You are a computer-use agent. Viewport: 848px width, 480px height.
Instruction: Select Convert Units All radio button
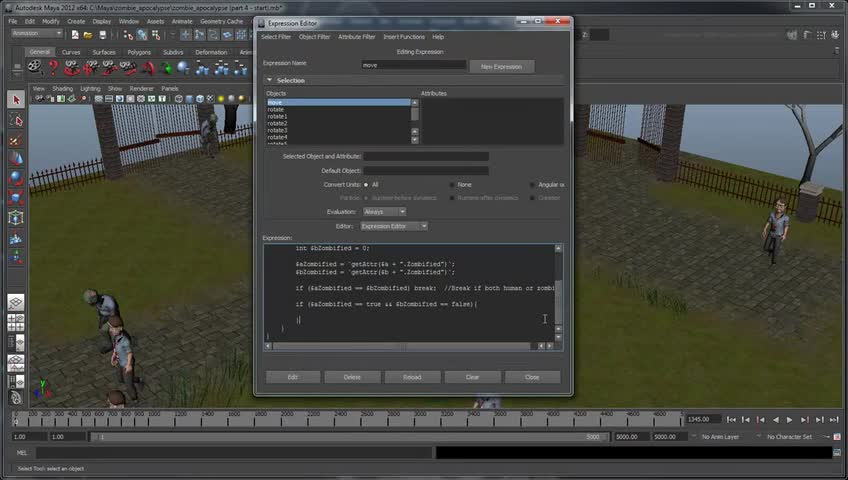366,185
